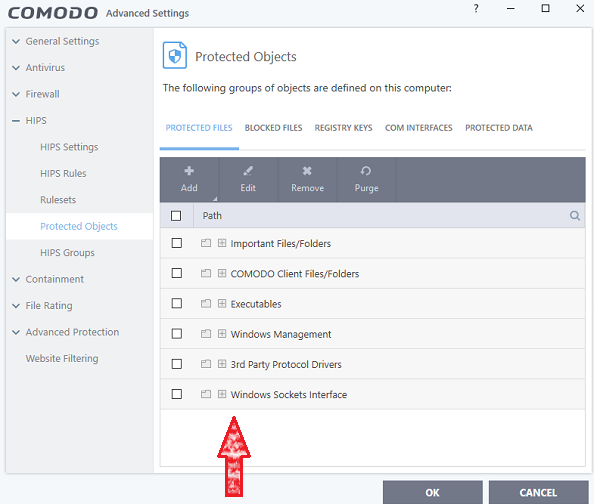
Task: Click the COMODO logo in title bar
Action: (53, 13)
